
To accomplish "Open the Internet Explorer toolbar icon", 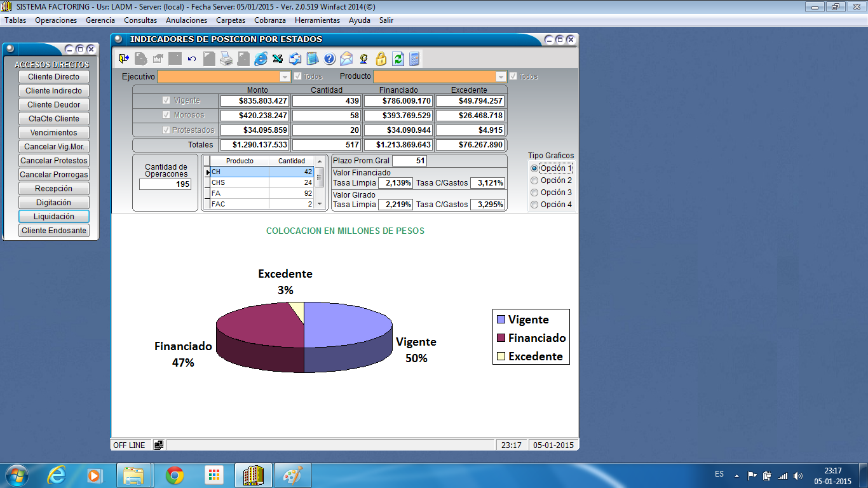I will point(261,59).
